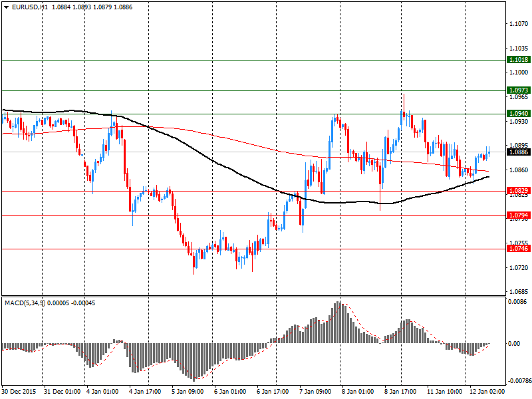Open the dropdown arrow beside EURUSD,H1
Image resolution: width=532 pixels, height=399 pixels.
[6, 6]
